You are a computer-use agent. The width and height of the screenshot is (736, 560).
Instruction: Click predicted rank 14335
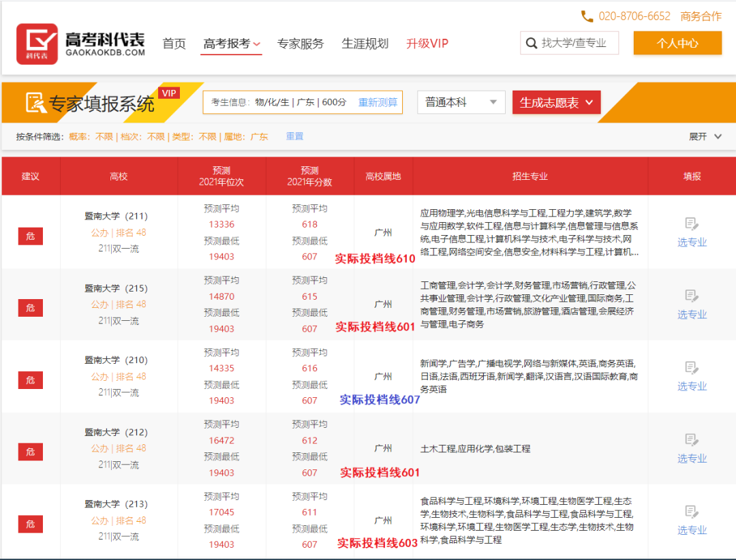tap(221, 369)
